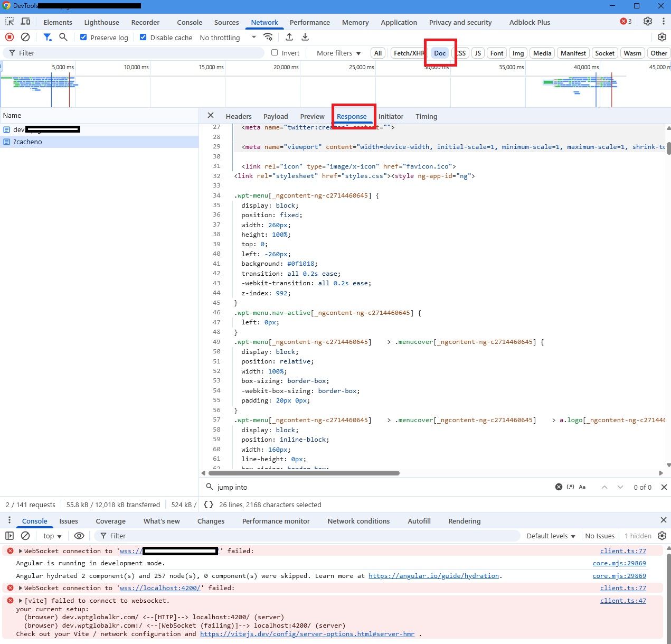Open Network panel settings gear
Viewport: 671px width, 644px height.
[662, 37]
